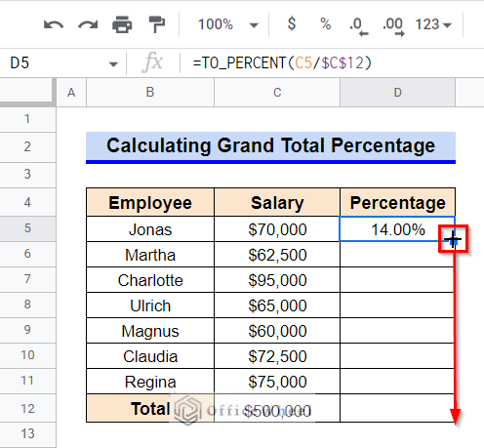Click the Percentage header cell

397,202
